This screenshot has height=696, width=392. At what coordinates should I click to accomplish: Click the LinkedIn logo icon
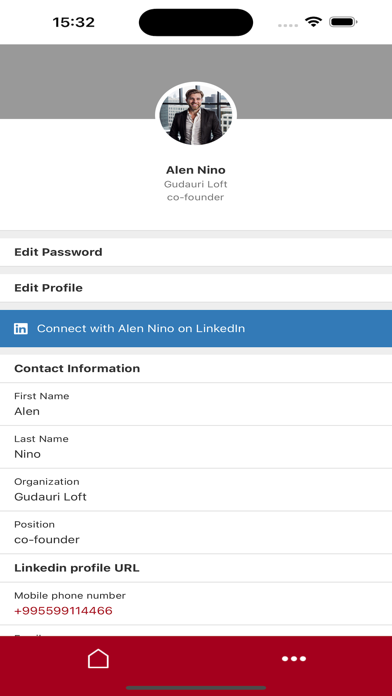point(21,329)
